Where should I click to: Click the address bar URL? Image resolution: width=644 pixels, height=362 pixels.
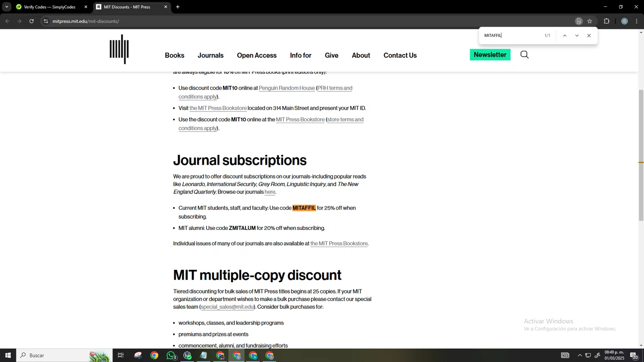click(86, 21)
